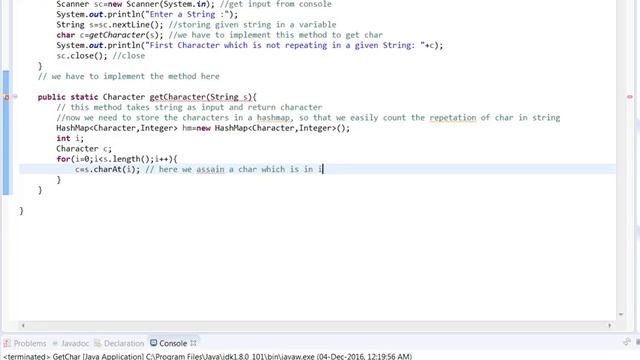
Task: Close the Console view tab icon
Action: click(193, 343)
